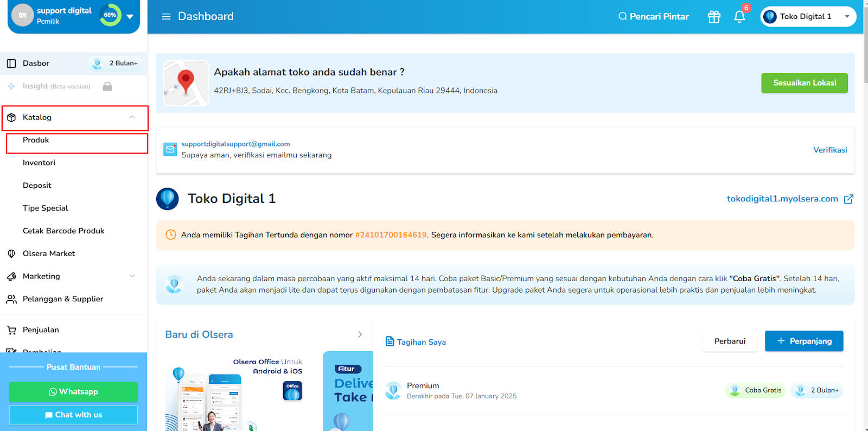Click the Perpanjang button

point(804,341)
